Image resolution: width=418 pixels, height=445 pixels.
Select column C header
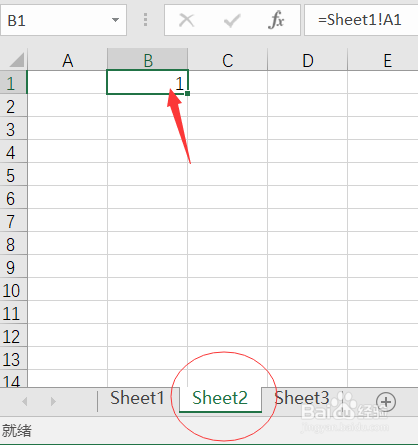point(228,60)
